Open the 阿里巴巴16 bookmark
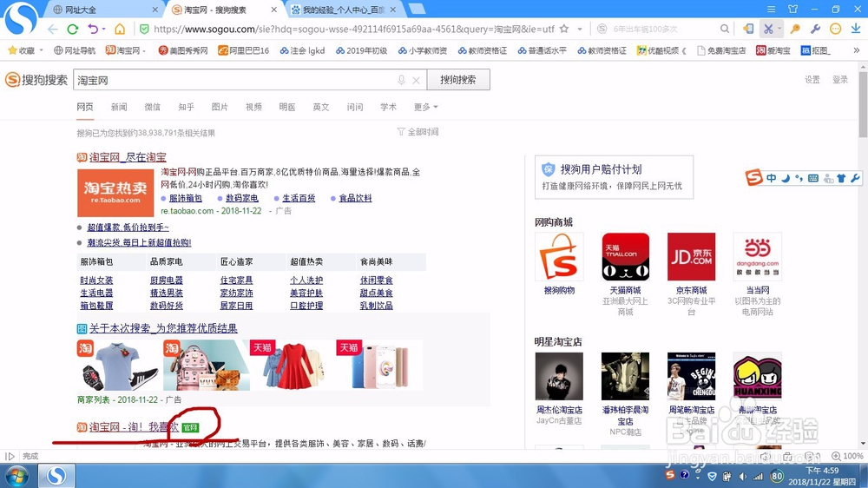The image size is (868, 488). click(x=244, y=50)
